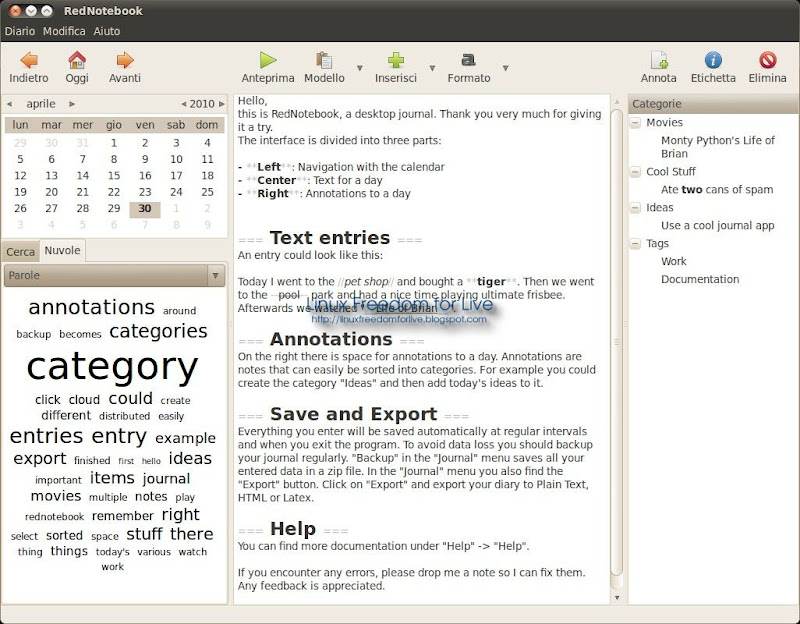Switch to the Nuvole tab
The image size is (800, 624).
coord(62,250)
